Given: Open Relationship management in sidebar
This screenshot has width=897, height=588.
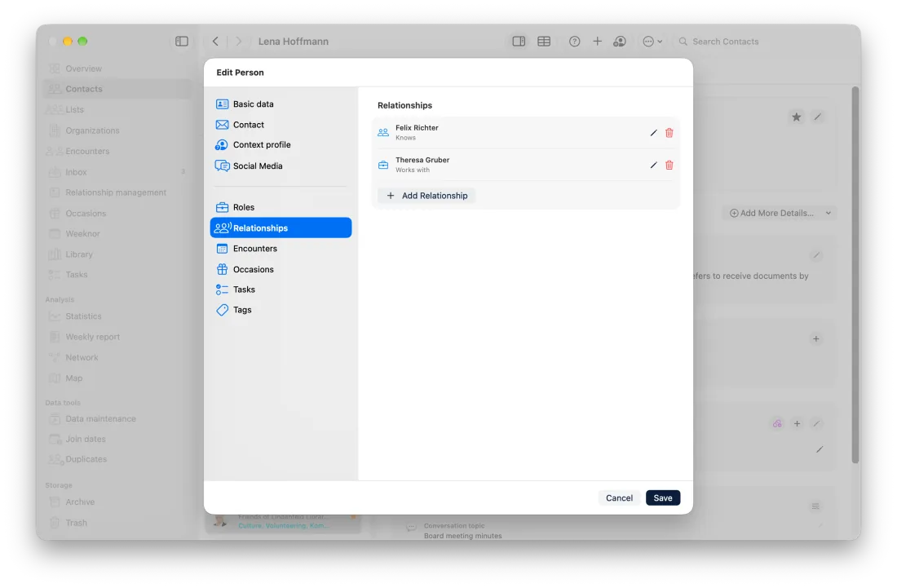Looking at the screenshot, I should [118, 192].
